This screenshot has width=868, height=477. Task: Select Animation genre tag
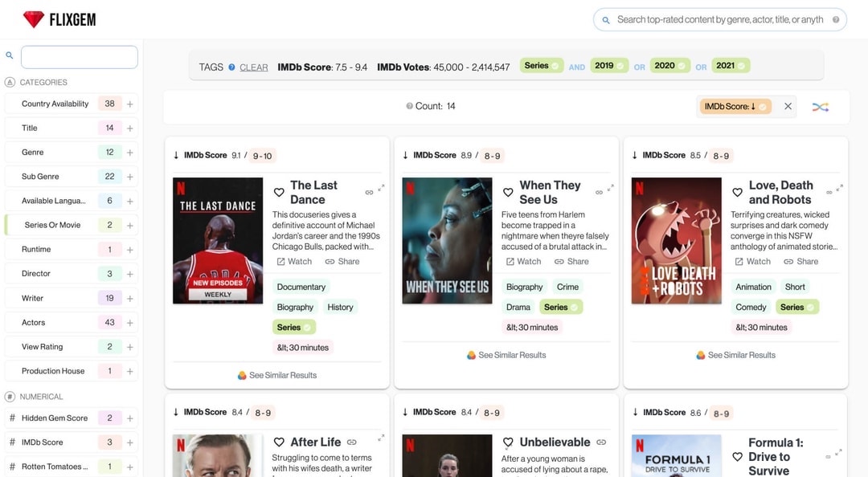click(753, 287)
